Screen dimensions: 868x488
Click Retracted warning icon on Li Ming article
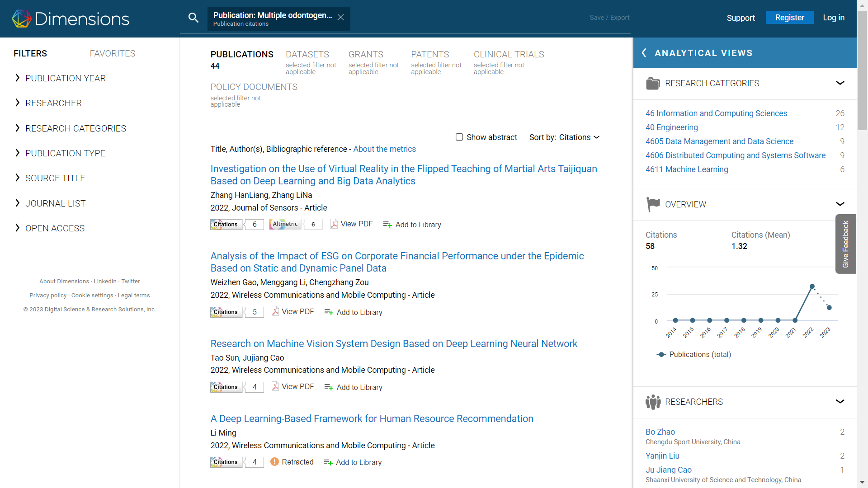tap(274, 462)
